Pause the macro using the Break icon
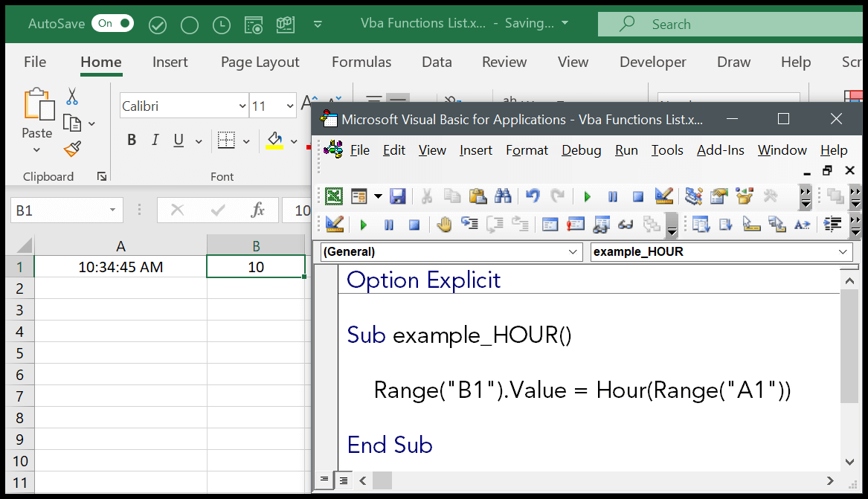868x499 pixels. [x=612, y=196]
